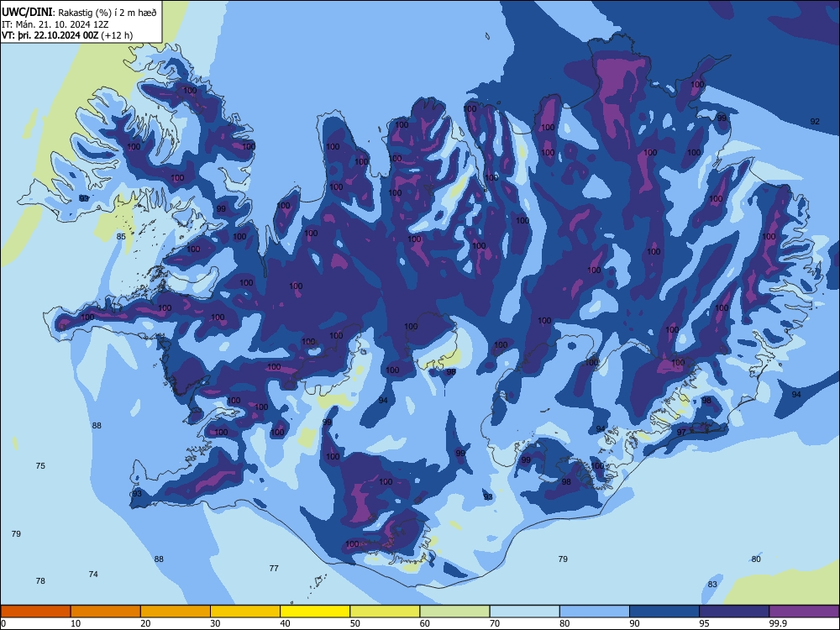Click the '40' legend tick label
This screenshot has height=630, width=840.
coord(285,623)
